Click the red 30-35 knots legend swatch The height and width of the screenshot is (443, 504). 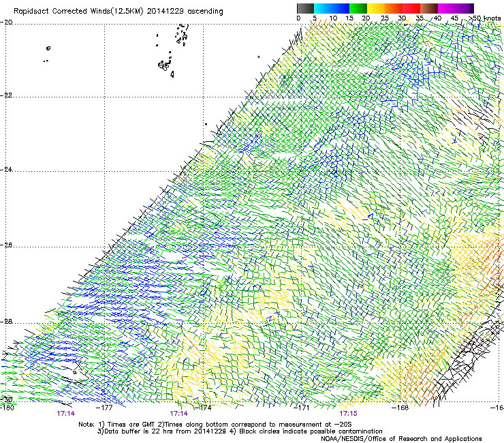pyautogui.click(x=411, y=8)
